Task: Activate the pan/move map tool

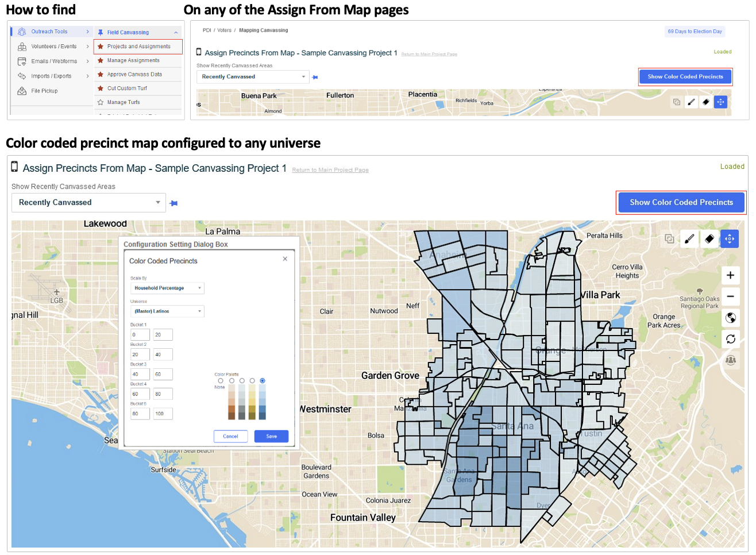Action: click(730, 238)
